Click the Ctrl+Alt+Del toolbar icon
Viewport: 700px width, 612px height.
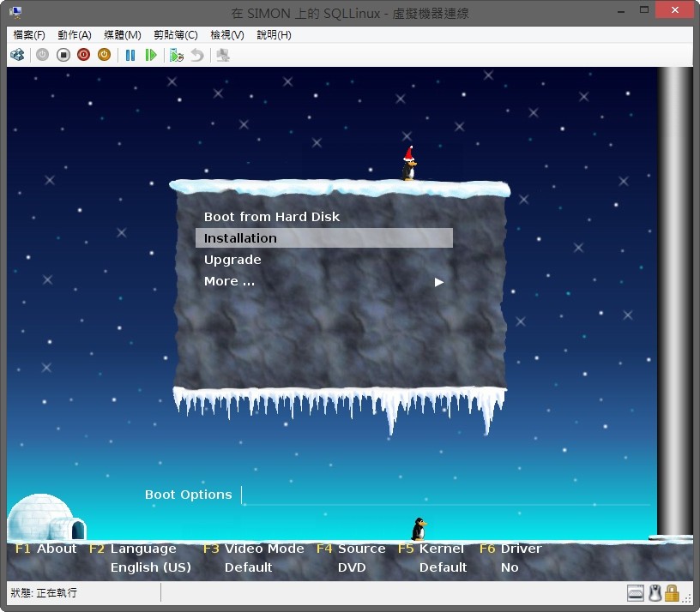17,56
